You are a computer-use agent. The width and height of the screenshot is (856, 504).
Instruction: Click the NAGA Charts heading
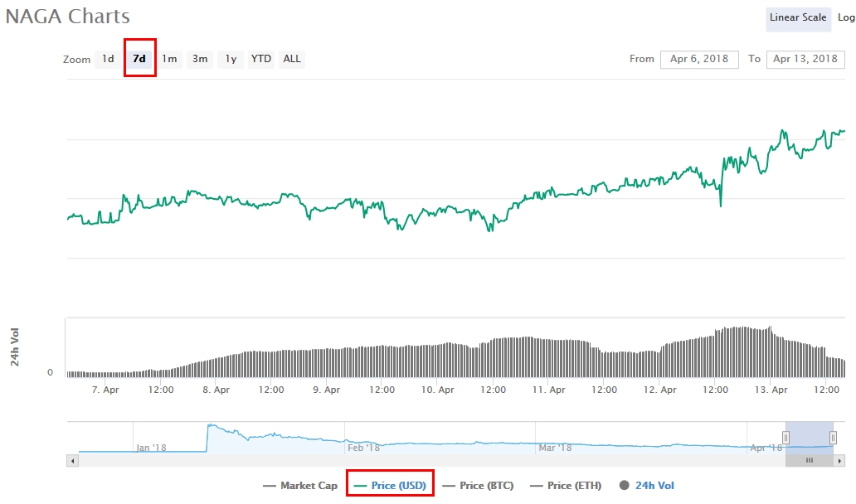(x=68, y=17)
